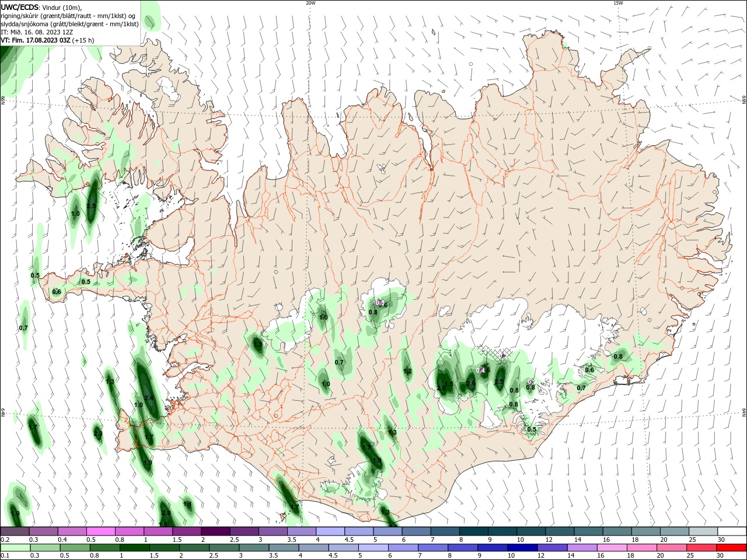Pick the pink-red 25 rain legend swatch
The image size is (747, 560).
(x=701, y=548)
